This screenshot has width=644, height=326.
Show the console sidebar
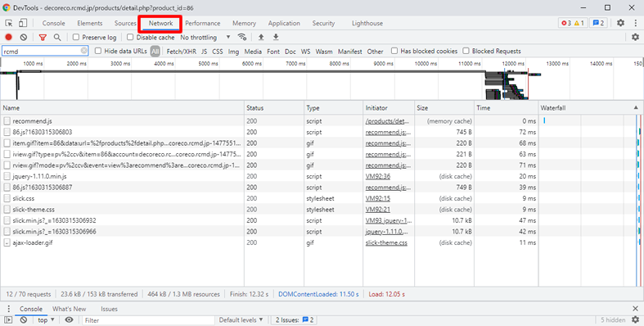[8, 319]
